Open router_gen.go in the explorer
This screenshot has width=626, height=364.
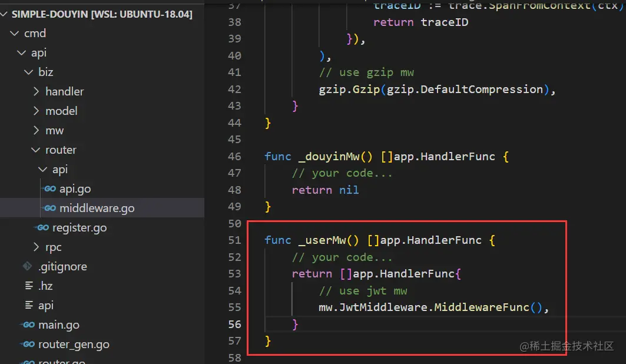click(74, 345)
